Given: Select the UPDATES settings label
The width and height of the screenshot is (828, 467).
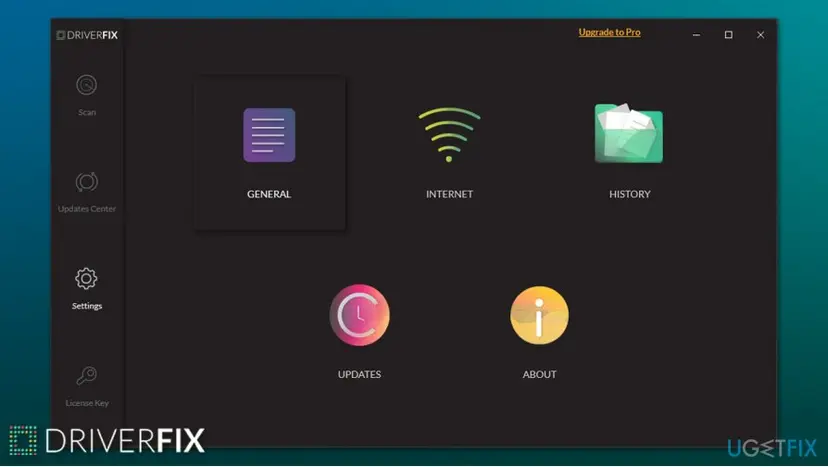Looking at the screenshot, I should [x=359, y=374].
